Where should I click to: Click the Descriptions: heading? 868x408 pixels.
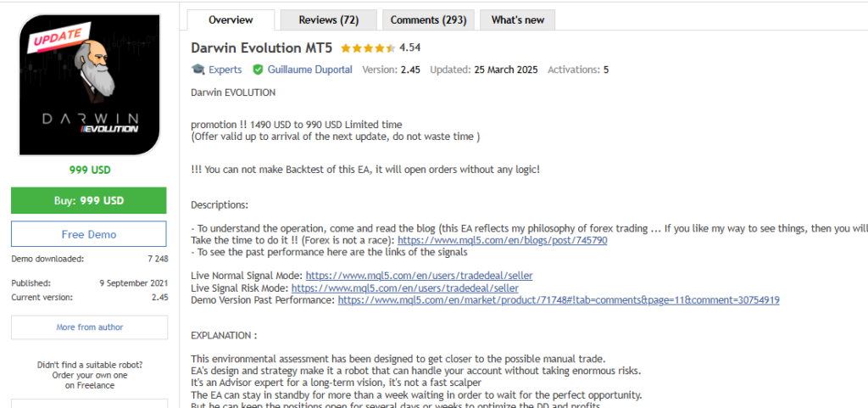220,204
